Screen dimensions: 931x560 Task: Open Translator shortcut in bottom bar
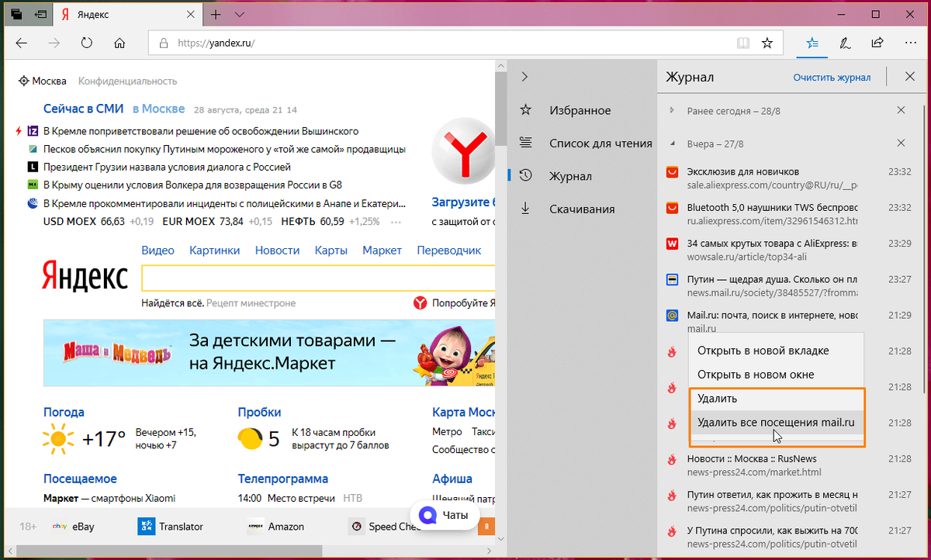tap(170, 526)
